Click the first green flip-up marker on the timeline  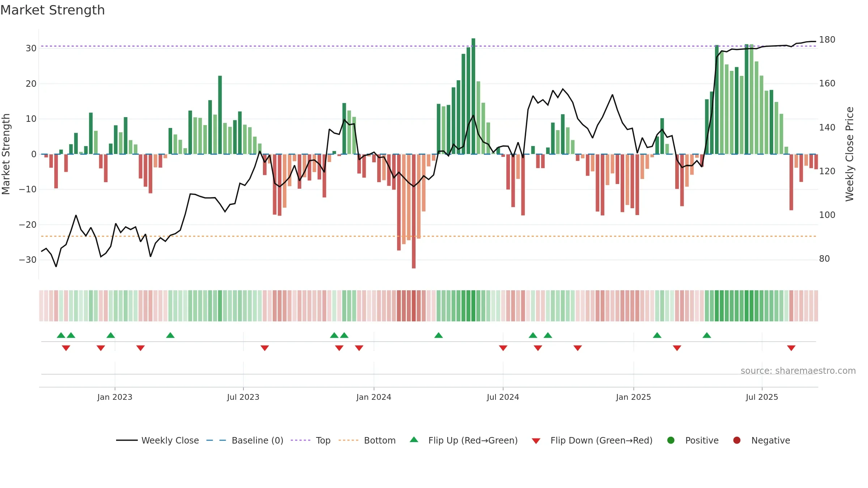pos(61,335)
